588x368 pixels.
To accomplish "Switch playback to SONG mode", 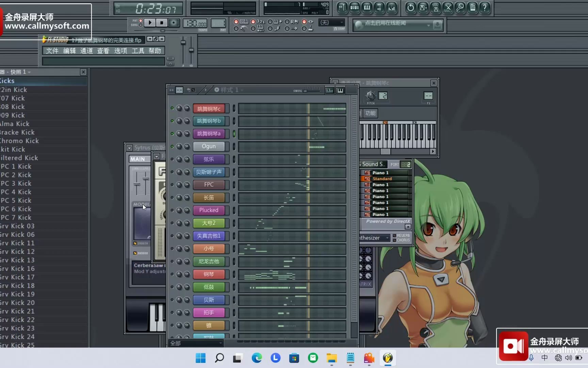I will click(140, 26).
